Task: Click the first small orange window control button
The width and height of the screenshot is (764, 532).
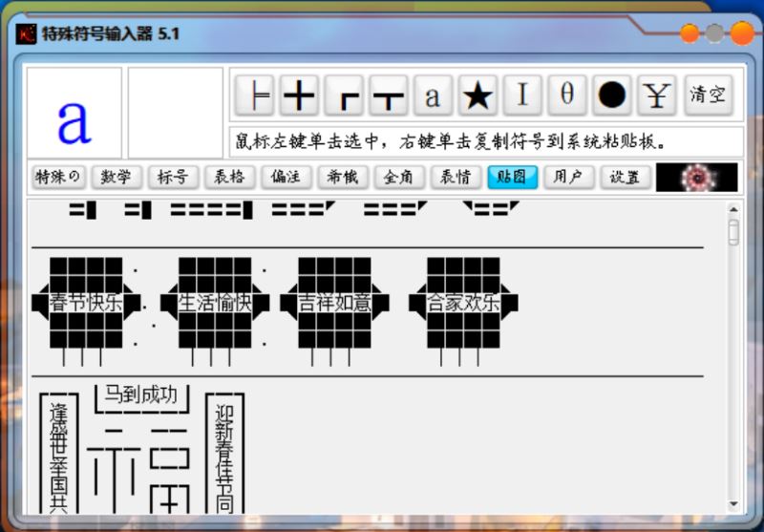Action: pyautogui.click(x=690, y=33)
